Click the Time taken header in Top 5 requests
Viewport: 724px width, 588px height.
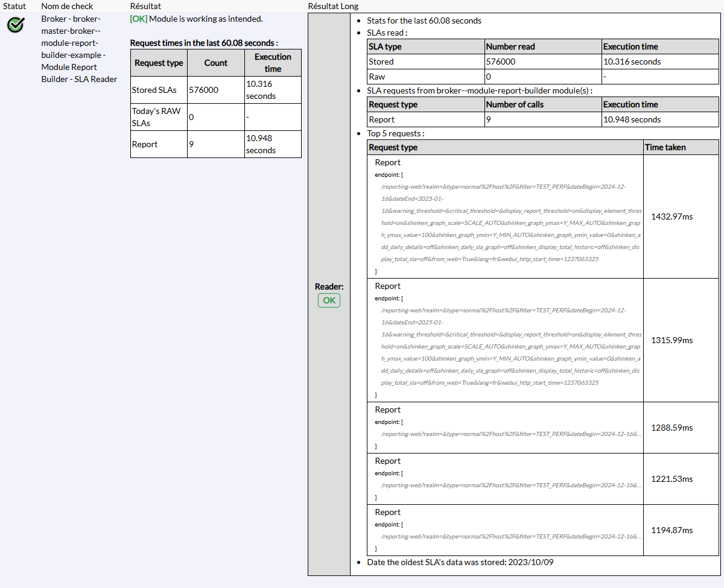(x=665, y=147)
